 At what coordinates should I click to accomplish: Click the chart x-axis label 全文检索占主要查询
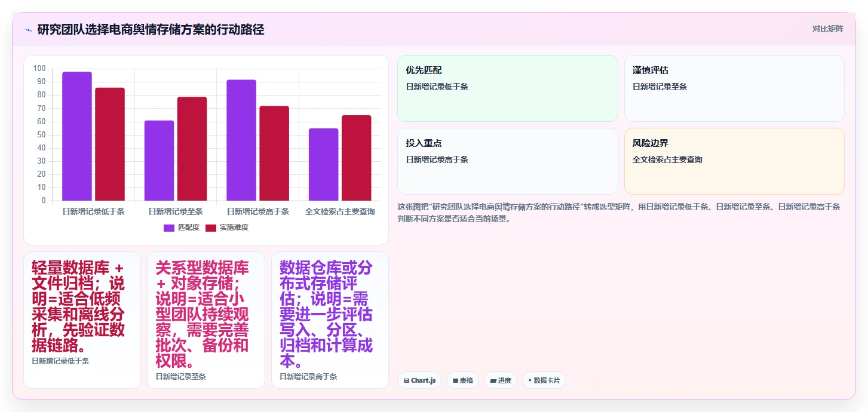(x=340, y=211)
